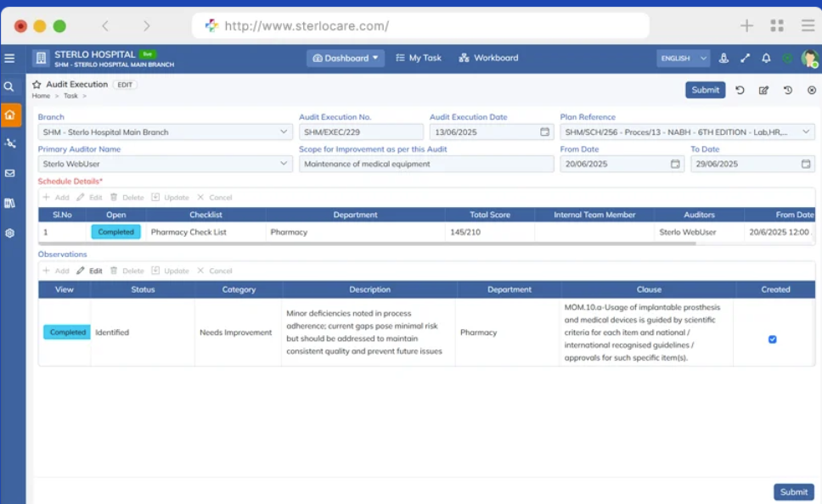
Task: Click the Scope for Improvement input field
Action: [426, 163]
